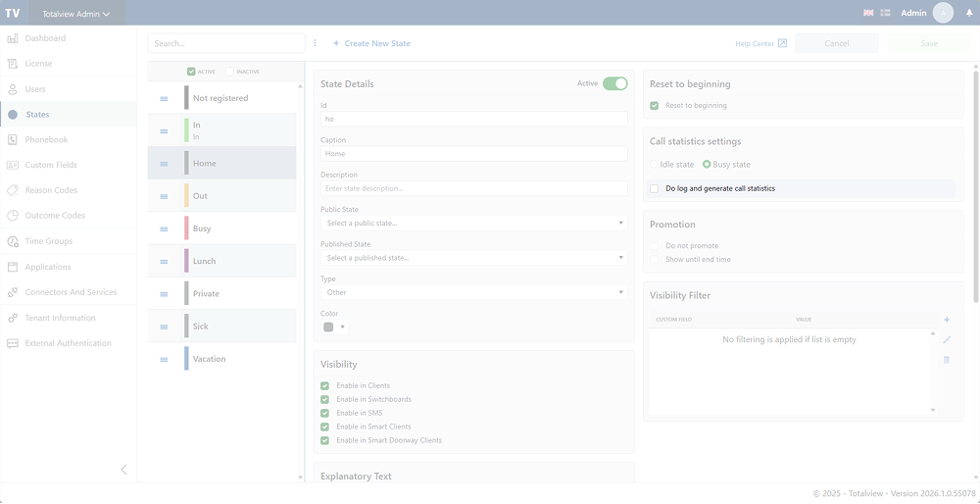Open the Published State dropdown
Screen dimensions: 980x504
pos(473,258)
